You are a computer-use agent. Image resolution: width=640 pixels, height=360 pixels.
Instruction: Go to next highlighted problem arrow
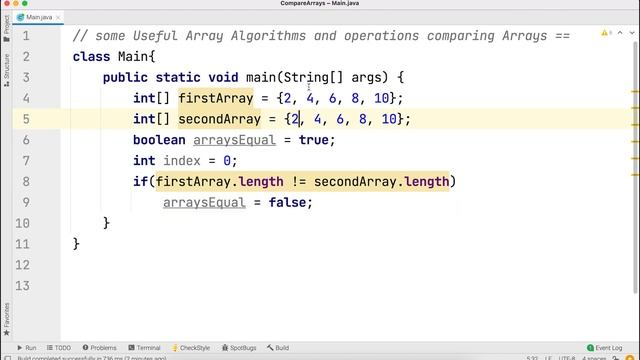632,33
